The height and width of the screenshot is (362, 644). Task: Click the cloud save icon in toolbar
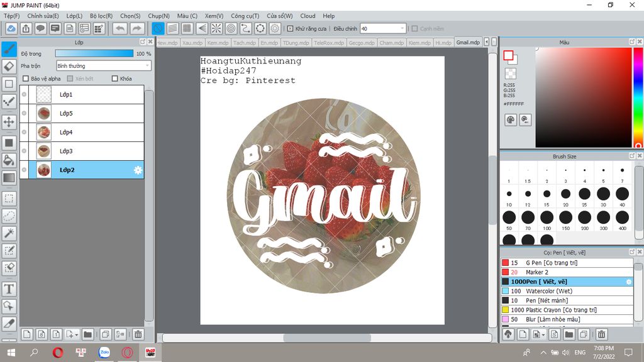click(x=11, y=29)
